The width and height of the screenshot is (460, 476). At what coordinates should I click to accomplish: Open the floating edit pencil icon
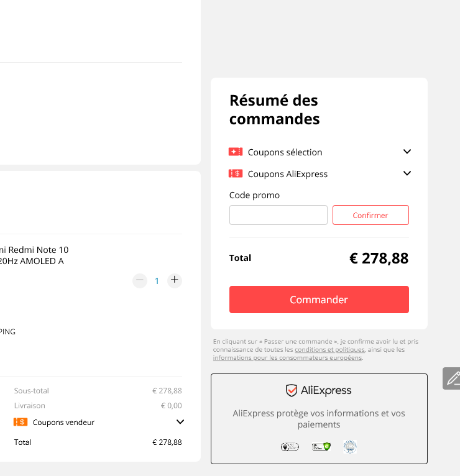coord(453,378)
